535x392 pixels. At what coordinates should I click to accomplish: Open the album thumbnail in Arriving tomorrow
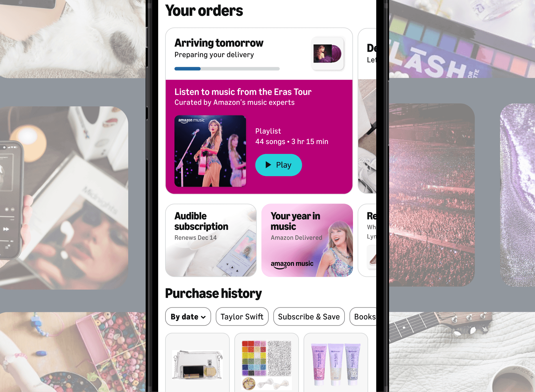click(x=327, y=54)
